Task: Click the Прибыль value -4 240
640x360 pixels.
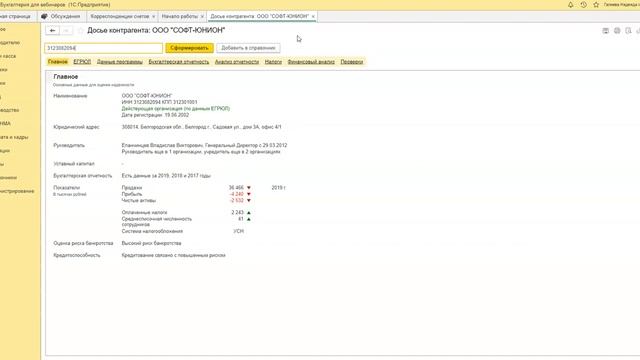Action: click(x=237, y=194)
